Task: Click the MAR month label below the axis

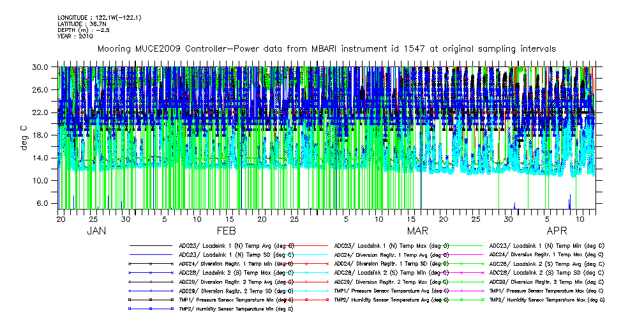Action: coord(417,231)
